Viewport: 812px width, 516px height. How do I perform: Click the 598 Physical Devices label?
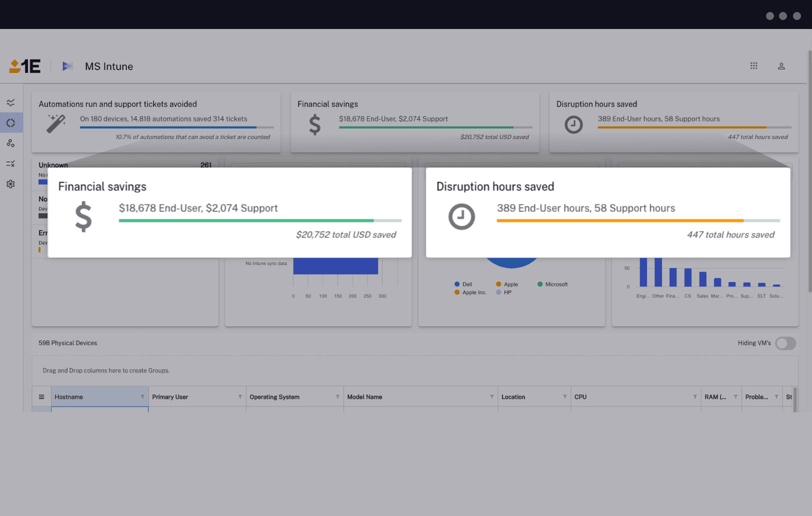click(67, 343)
